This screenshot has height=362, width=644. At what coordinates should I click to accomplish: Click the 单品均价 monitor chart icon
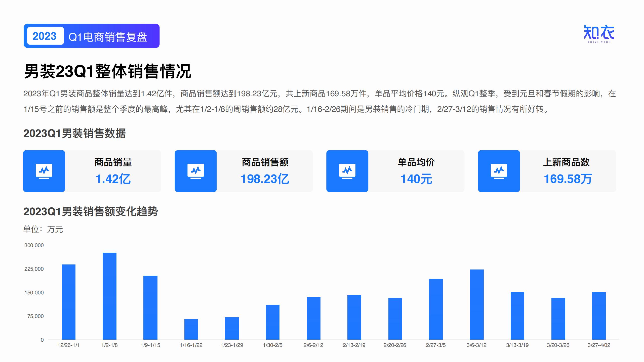(x=347, y=171)
